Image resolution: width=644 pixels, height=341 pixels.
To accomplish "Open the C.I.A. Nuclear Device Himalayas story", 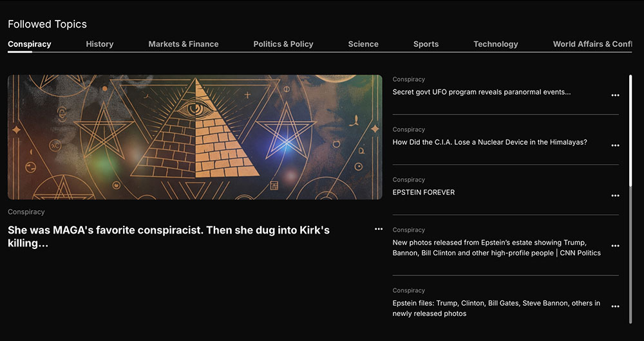I will coord(489,142).
